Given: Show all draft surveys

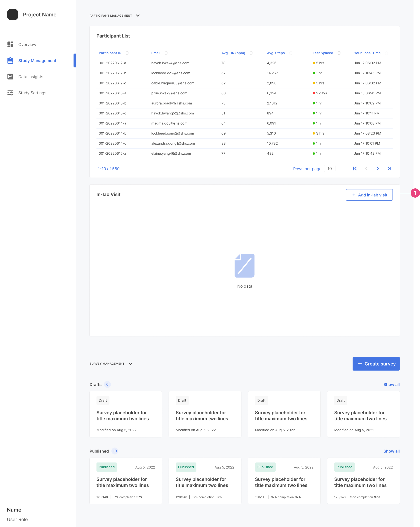Looking at the screenshot, I should [x=391, y=384].
